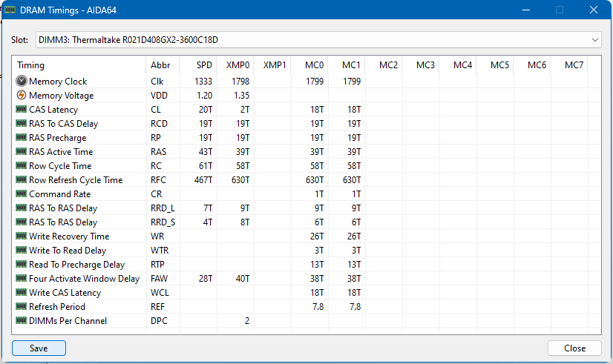Click the XMP0 voltage value 1.35
This screenshot has height=364, width=613.
242,96
